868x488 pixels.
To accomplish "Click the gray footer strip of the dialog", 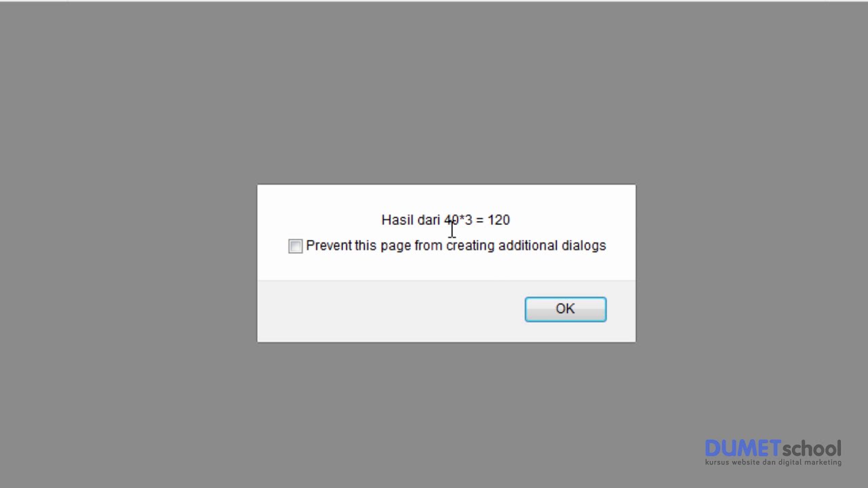I will click(446, 310).
